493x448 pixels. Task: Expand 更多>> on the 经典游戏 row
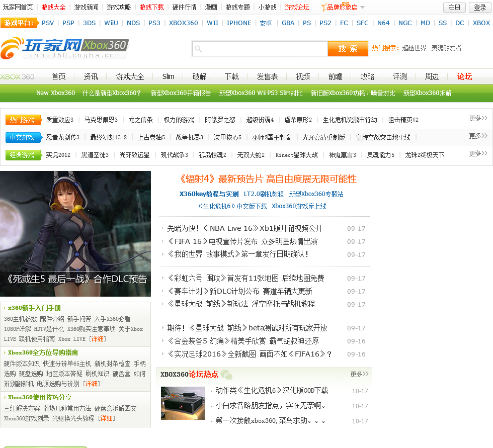coord(478,154)
